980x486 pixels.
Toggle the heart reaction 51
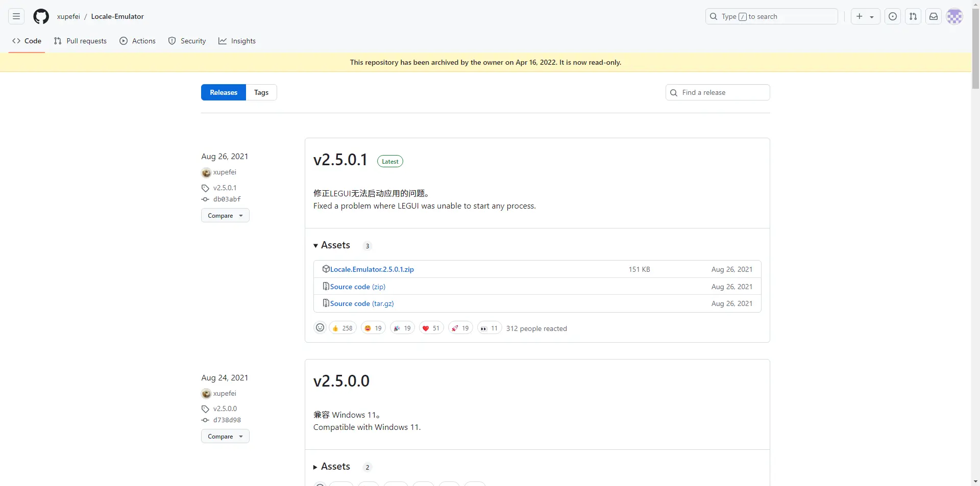pos(431,328)
